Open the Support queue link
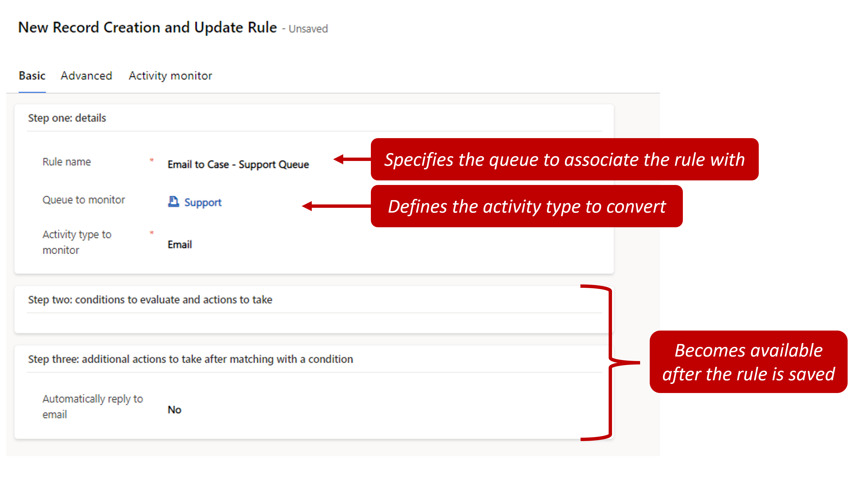 point(203,203)
